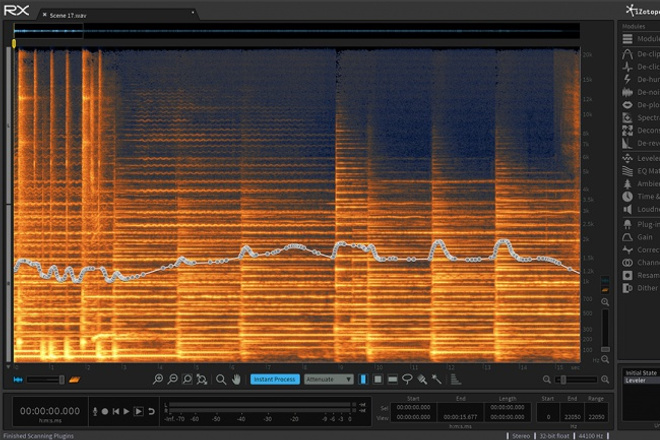Viewport: 660px width, 440px height.
Task: Click the waveform view icon beside opacity slider
Action: (x=18, y=380)
